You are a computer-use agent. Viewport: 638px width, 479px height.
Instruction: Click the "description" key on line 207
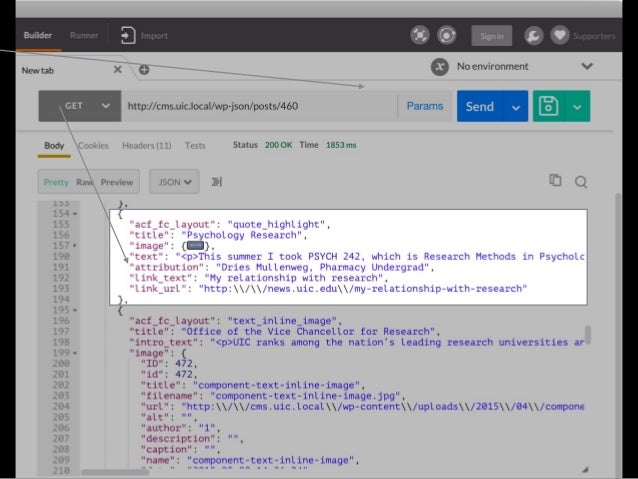click(178, 438)
